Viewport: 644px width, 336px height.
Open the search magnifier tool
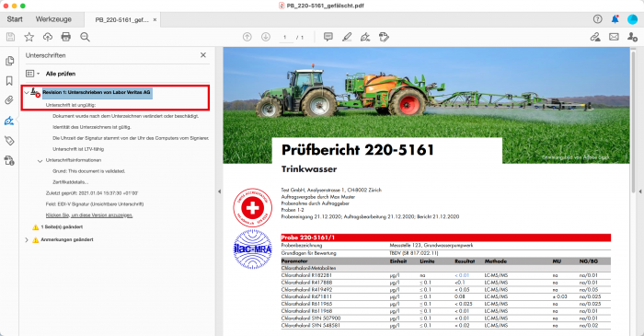pos(85,37)
